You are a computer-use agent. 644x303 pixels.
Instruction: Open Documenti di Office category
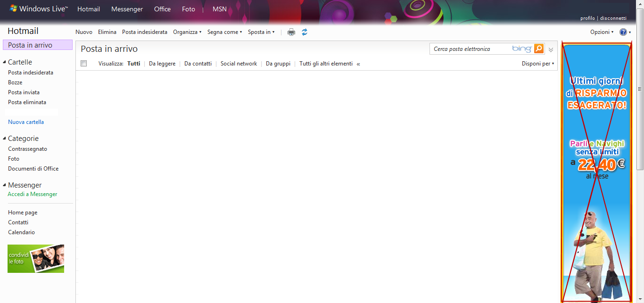point(33,169)
